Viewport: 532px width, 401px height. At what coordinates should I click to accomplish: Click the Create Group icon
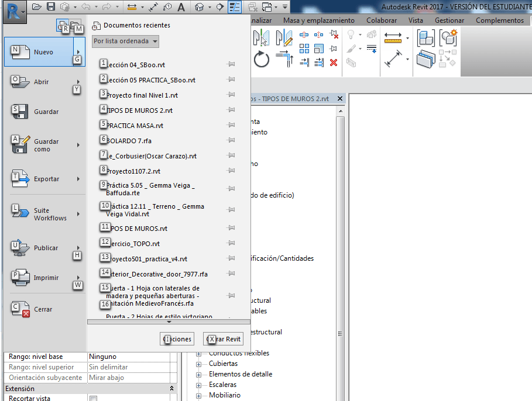click(x=448, y=37)
